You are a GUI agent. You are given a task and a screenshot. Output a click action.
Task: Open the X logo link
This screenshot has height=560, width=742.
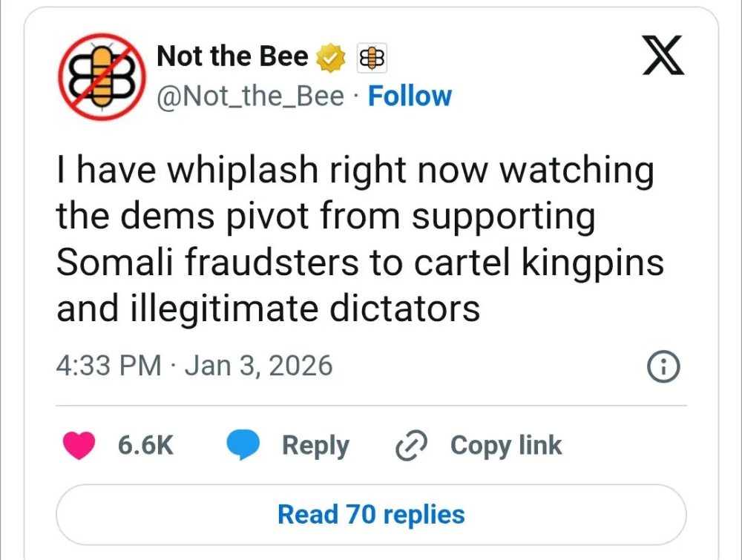pyautogui.click(x=663, y=59)
